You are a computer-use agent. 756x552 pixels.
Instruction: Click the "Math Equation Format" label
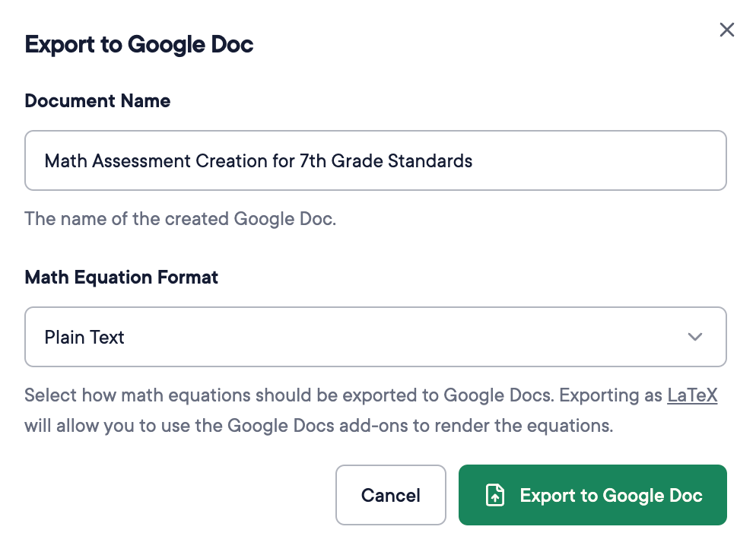[122, 278]
